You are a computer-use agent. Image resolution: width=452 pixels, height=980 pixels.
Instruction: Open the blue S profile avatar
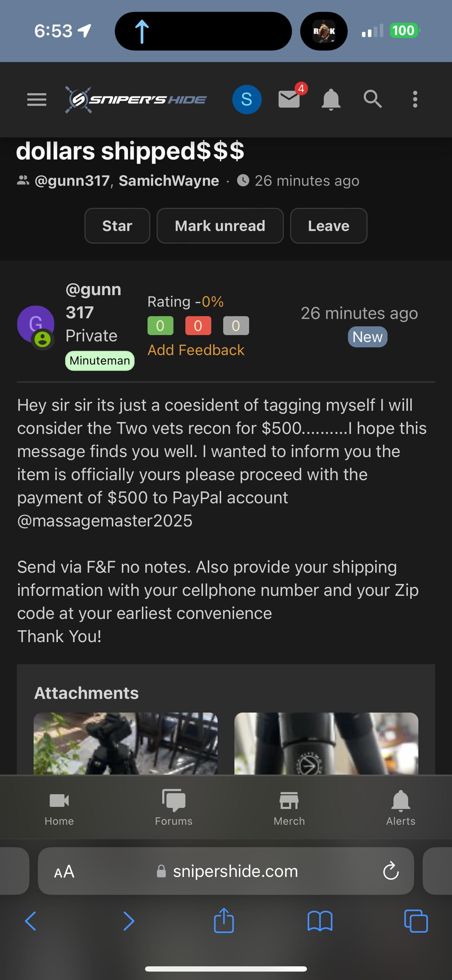247,100
